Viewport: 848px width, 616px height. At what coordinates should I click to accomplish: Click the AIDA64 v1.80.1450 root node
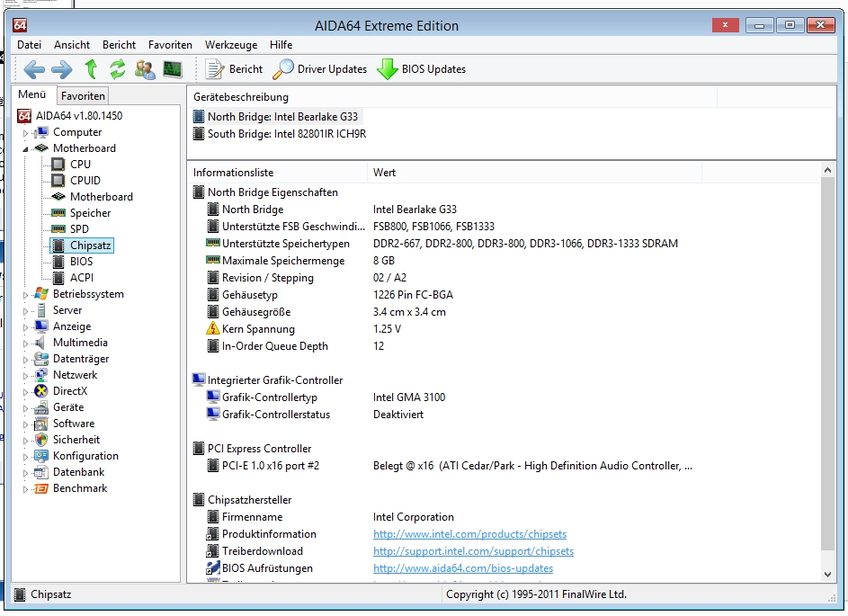coord(79,116)
